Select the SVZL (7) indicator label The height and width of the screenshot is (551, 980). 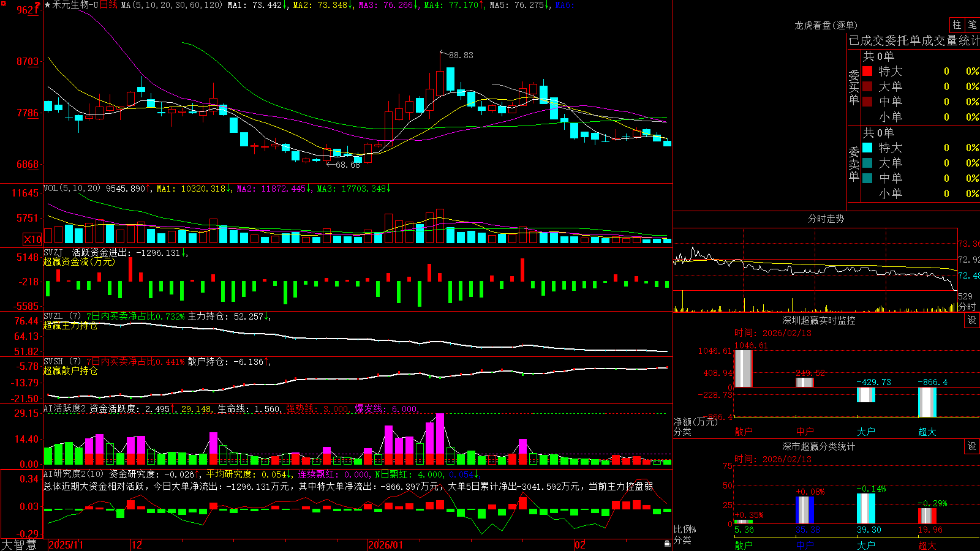62,317
